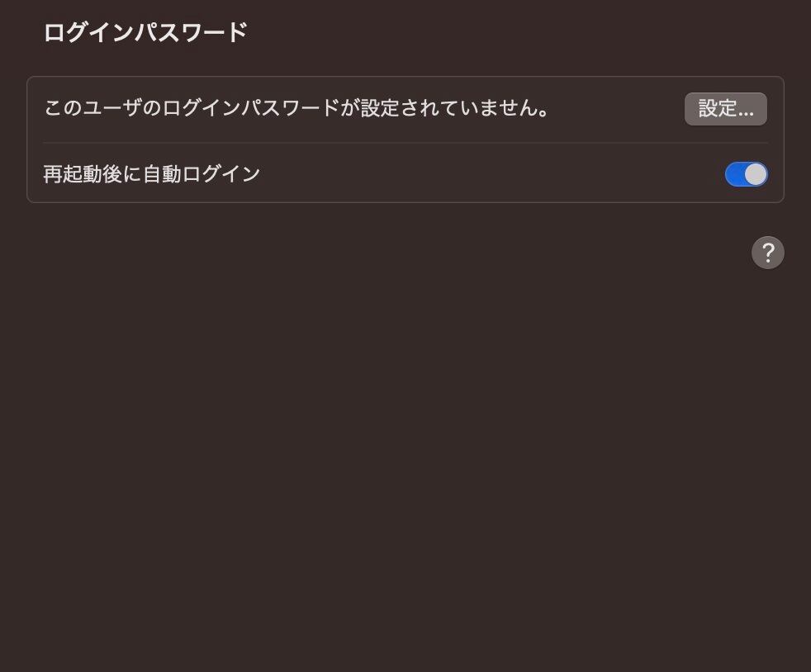Set a login password with 設定...
811x672 pixels.
(726, 108)
